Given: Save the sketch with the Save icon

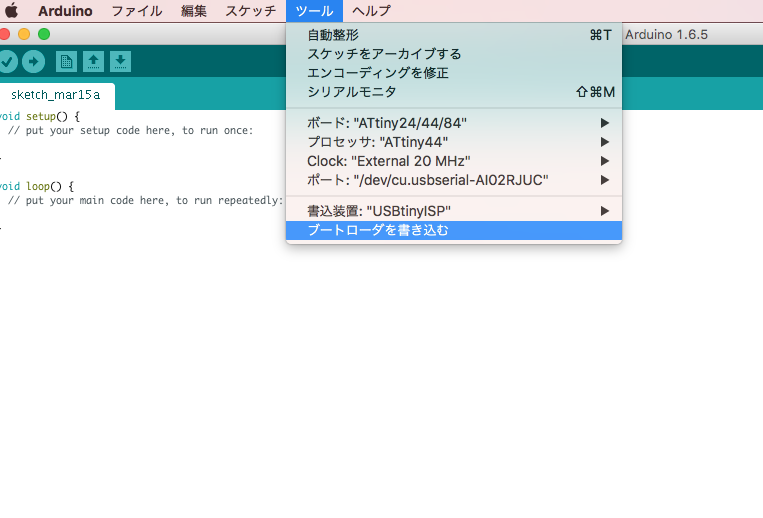Looking at the screenshot, I should (x=120, y=62).
